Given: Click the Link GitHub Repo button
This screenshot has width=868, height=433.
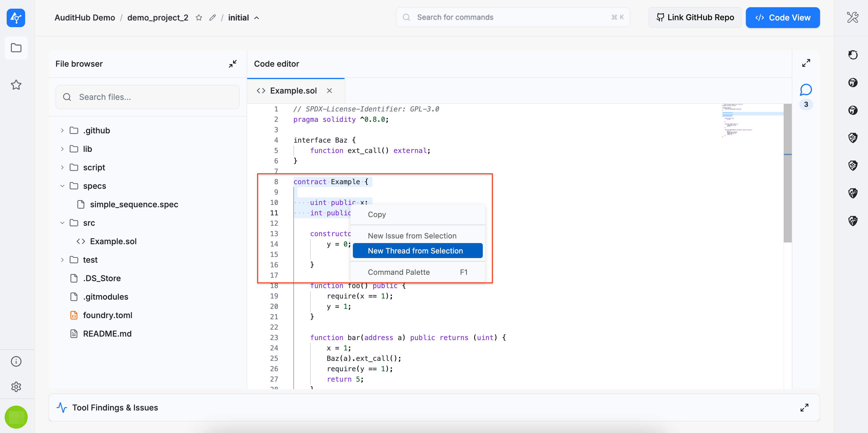Looking at the screenshot, I should click(695, 18).
